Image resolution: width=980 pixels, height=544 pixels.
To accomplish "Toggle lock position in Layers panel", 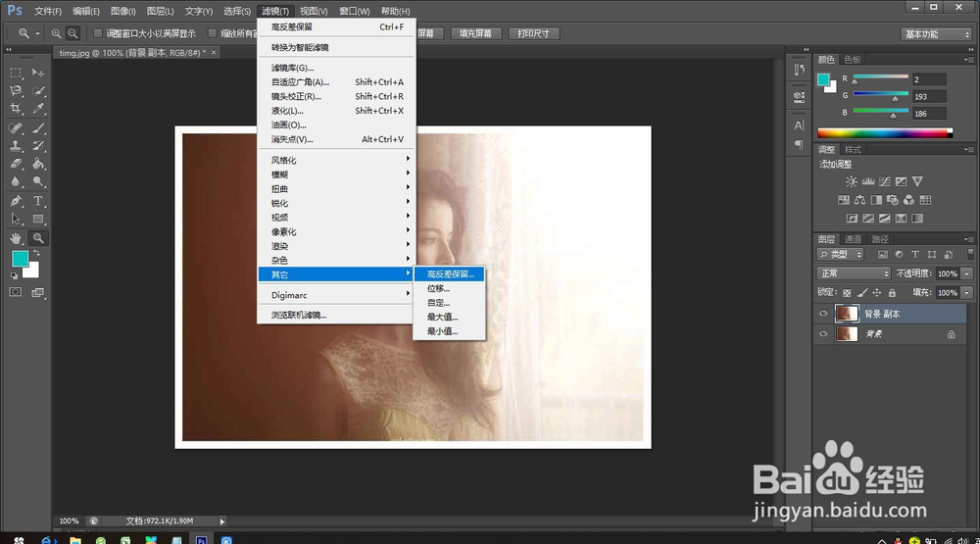I will [x=877, y=293].
